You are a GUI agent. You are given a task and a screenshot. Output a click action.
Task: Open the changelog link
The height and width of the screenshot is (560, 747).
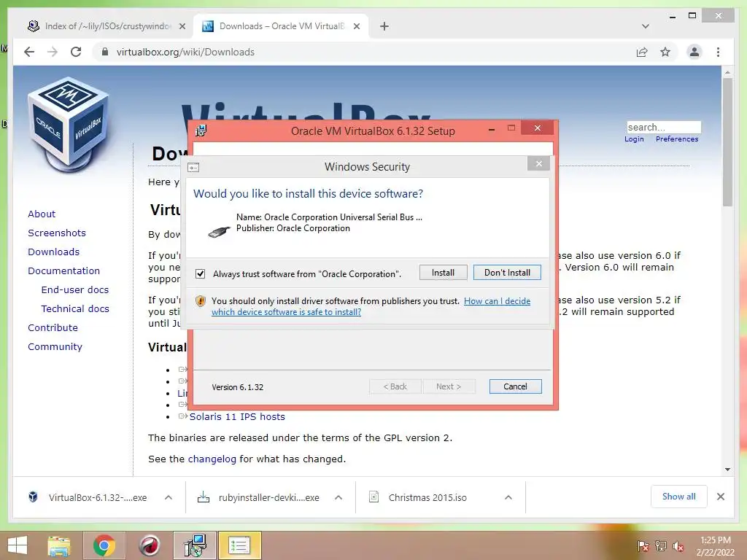click(x=212, y=459)
